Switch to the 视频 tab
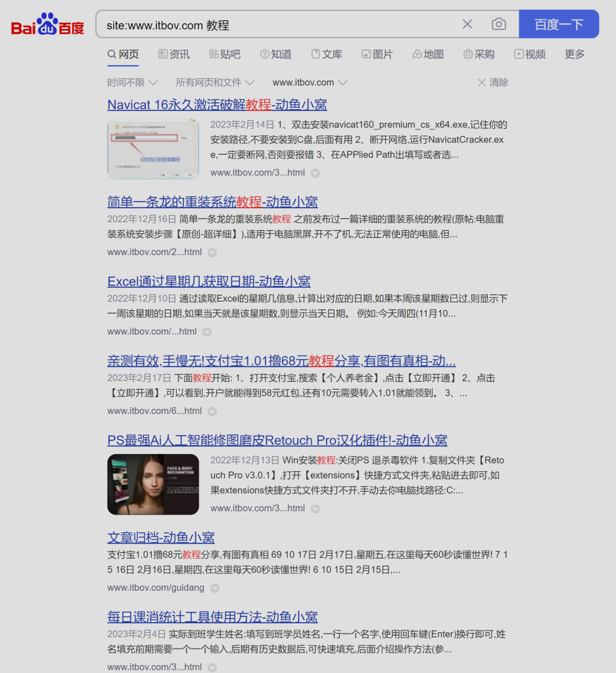616x673 pixels. [x=530, y=55]
